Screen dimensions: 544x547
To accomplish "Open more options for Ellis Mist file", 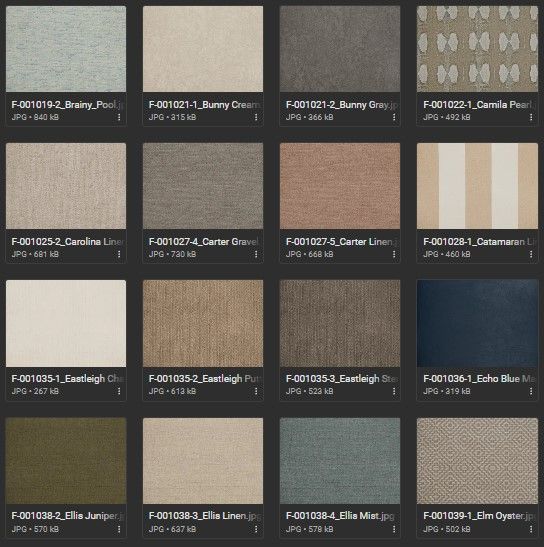I will (394, 529).
